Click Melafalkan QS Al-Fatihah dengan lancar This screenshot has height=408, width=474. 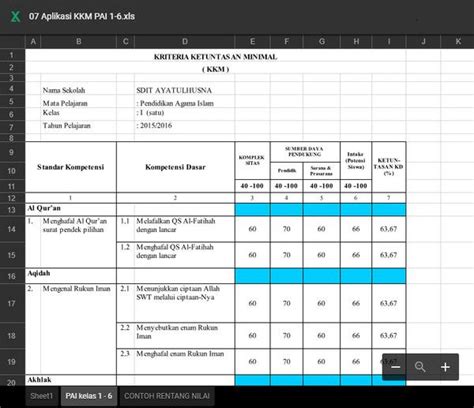[175, 225]
